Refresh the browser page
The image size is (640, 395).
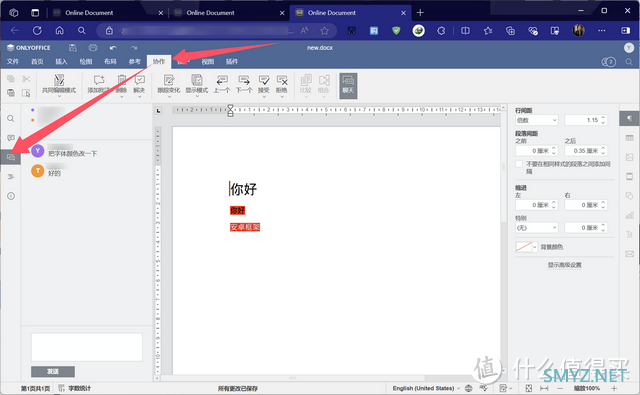pos(37,31)
